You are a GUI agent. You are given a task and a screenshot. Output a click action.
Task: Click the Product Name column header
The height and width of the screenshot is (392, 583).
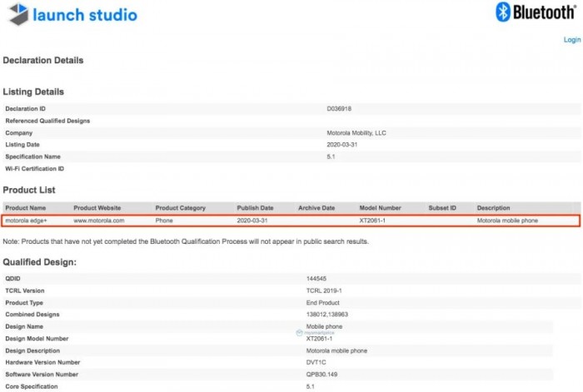(x=25, y=208)
